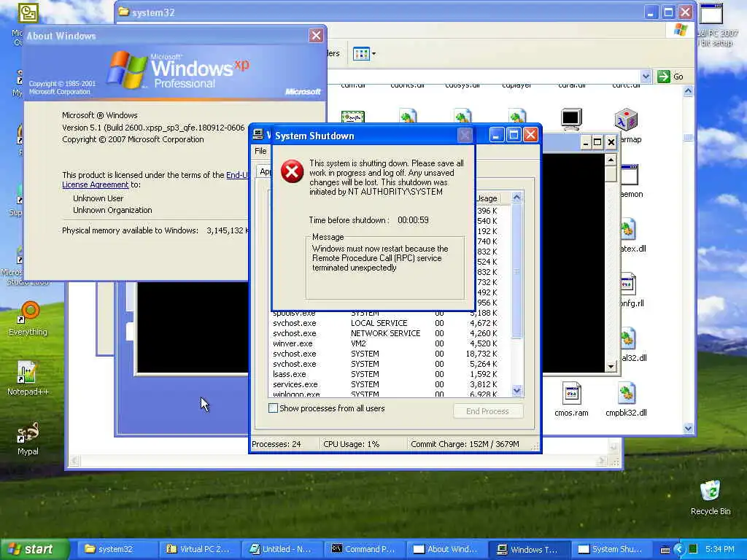
Task: Switch to Command Prompt taskbar button
Action: pos(365,549)
